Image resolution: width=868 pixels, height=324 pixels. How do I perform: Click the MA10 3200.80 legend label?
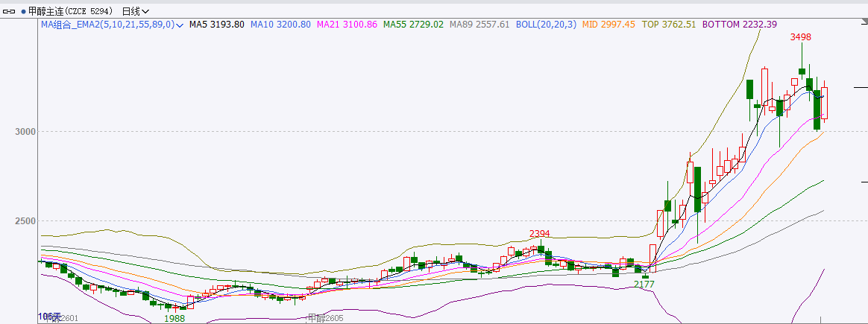click(280, 25)
